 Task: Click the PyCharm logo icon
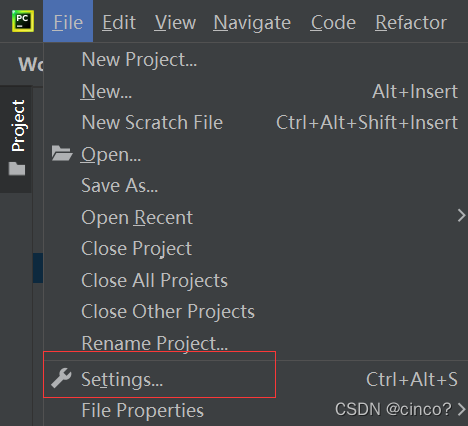pyautogui.click(x=23, y=21)
